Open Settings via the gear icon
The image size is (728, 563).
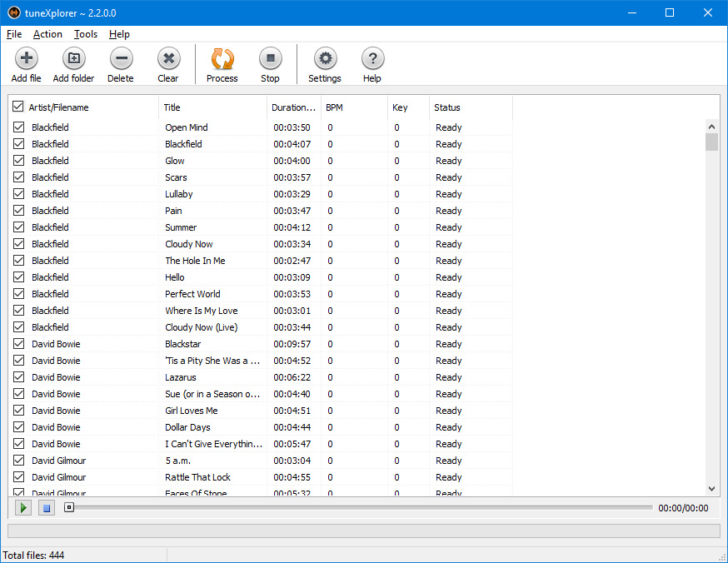click(325, 58)
